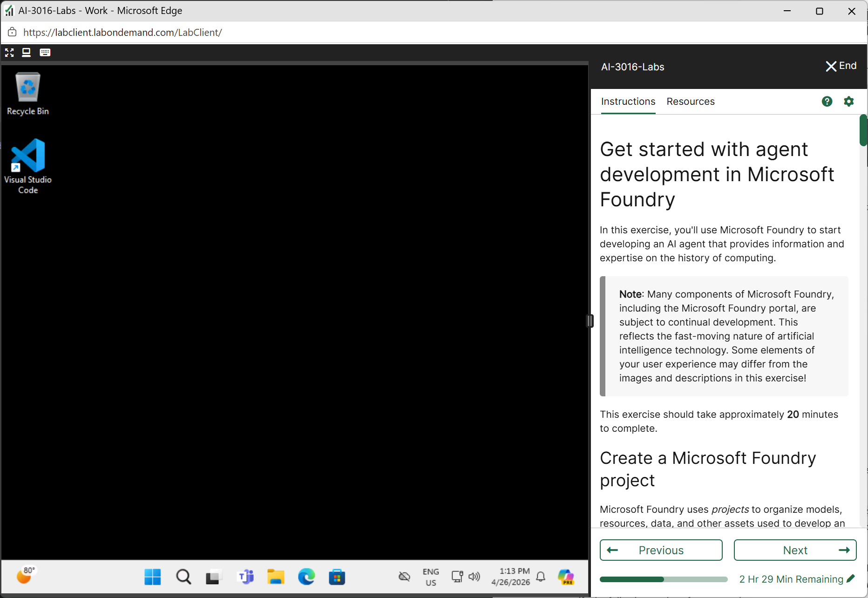
Task: Click the Previous button
Action: 661,550
